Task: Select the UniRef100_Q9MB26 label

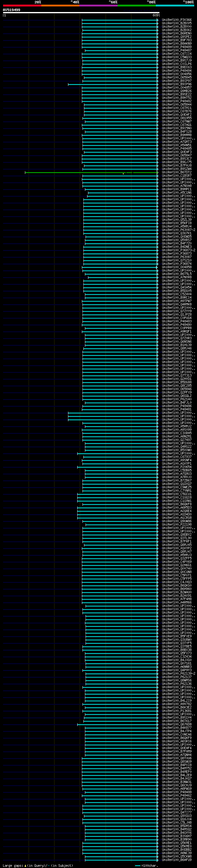Action: click(x=176, y=91)
